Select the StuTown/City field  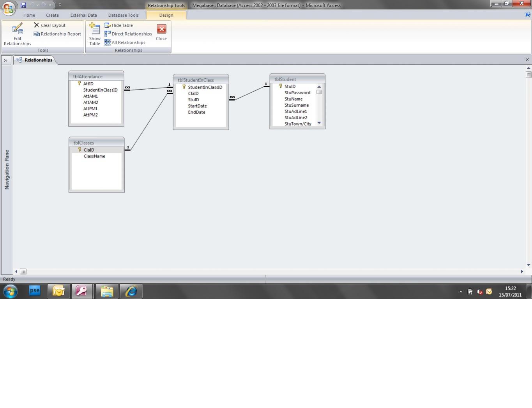point(298,124)
